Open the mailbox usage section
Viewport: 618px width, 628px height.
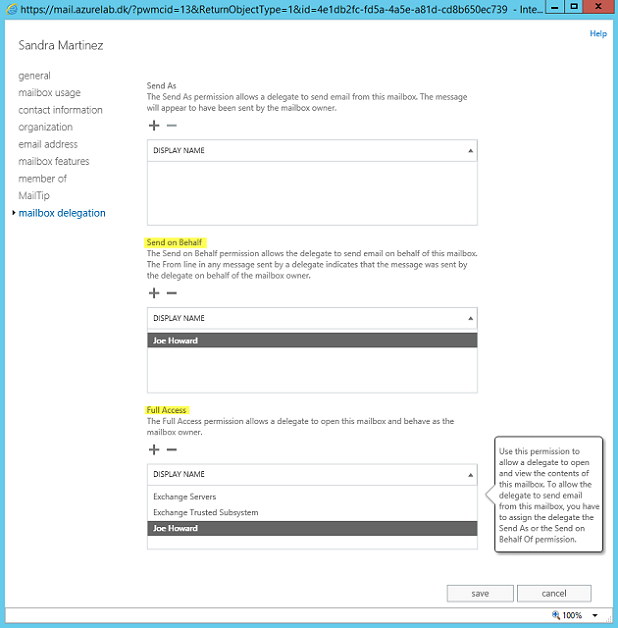[x=49, y=93]
